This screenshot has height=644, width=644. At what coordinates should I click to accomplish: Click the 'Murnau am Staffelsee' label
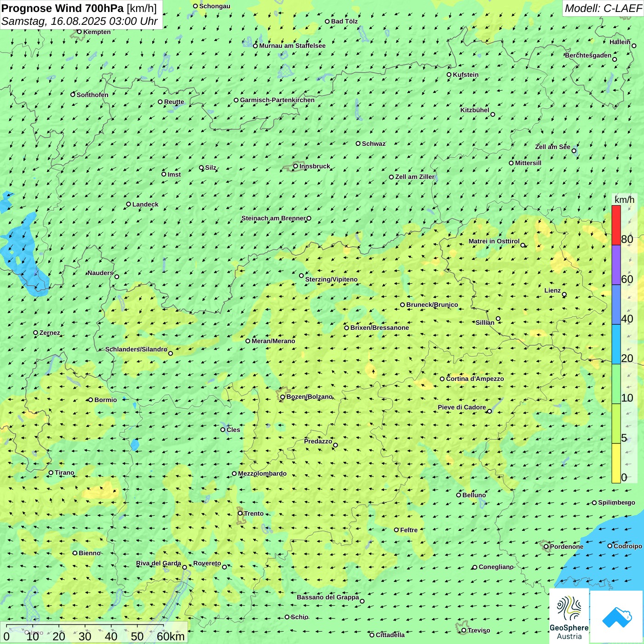(x=292, y=46)
